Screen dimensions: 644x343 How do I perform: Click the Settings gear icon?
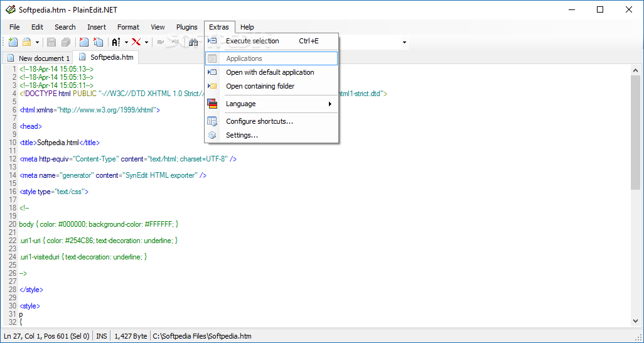pos(212,135)
